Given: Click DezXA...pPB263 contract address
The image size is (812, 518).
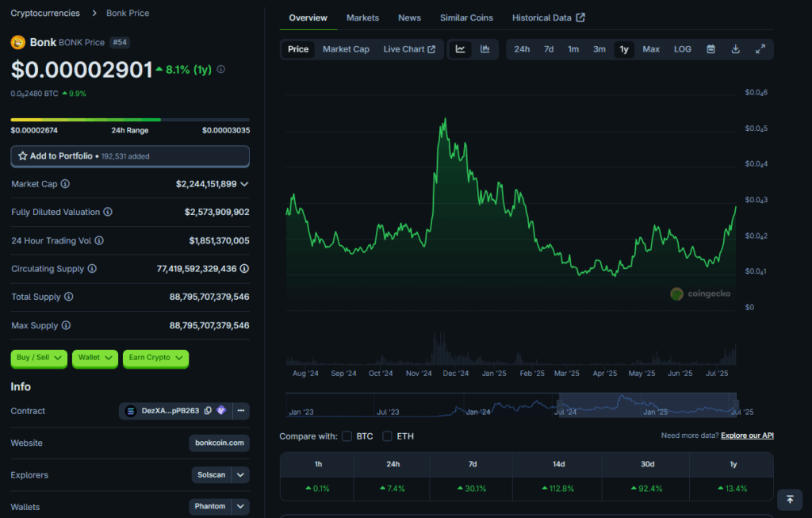Looking at the screenshot, I should click(170, 411).
